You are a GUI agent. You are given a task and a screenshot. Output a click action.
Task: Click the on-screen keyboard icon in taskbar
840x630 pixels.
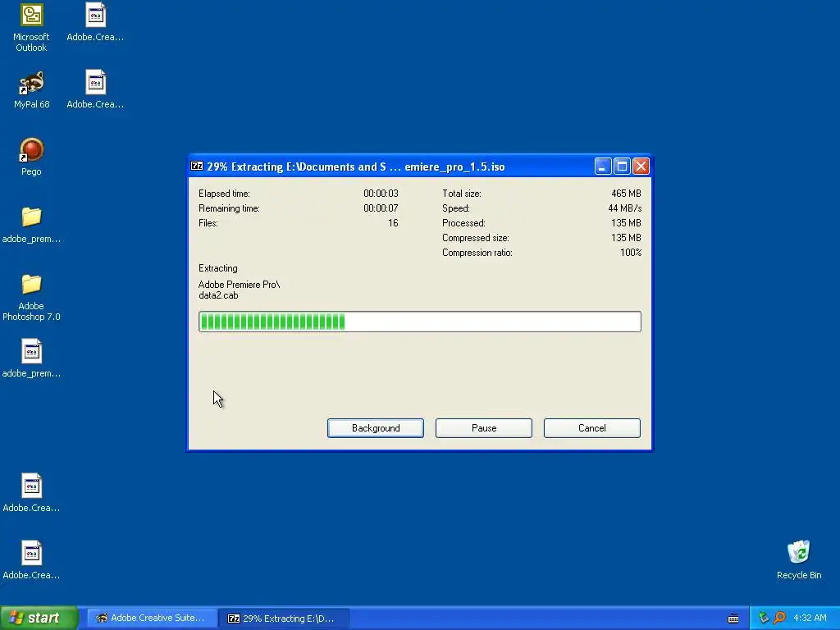point(733,619)
